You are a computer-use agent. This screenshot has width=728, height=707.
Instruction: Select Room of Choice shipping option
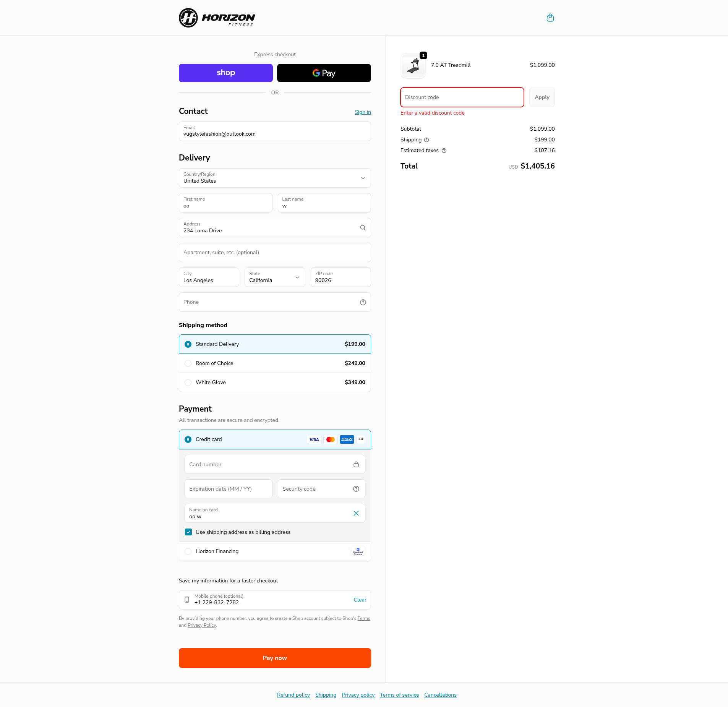pos(188,363)
